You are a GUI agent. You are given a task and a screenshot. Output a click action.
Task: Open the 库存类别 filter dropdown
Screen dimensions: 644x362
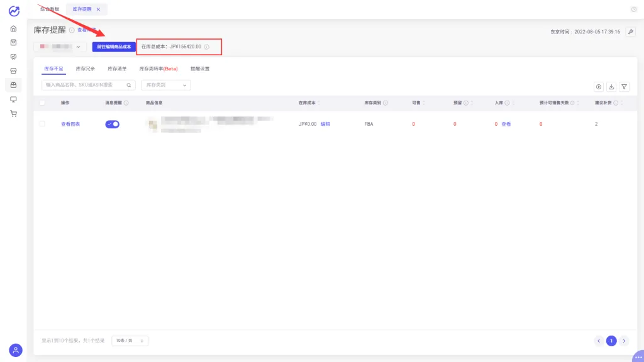point(165,85)
